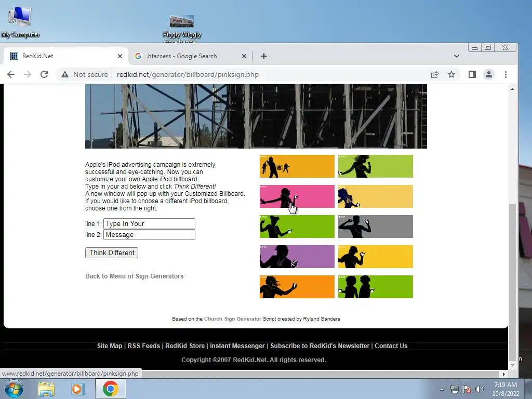532x399 pixels.
Task: Choose the pink iPod billboard
Action: pyautogui.click(x=297, y=196)
